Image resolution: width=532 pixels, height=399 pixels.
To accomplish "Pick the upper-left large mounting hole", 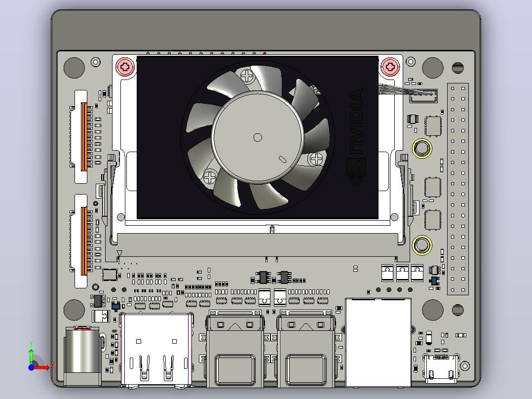I will coord(74,68).
